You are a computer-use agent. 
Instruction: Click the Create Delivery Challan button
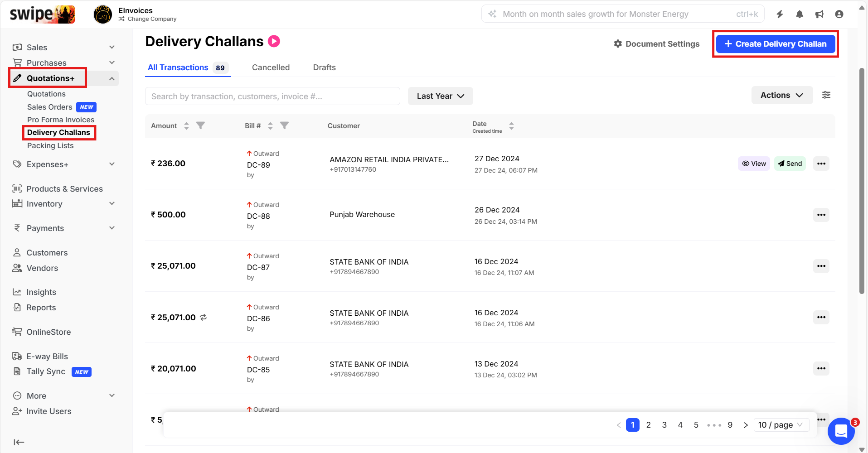tap(775, 44)
